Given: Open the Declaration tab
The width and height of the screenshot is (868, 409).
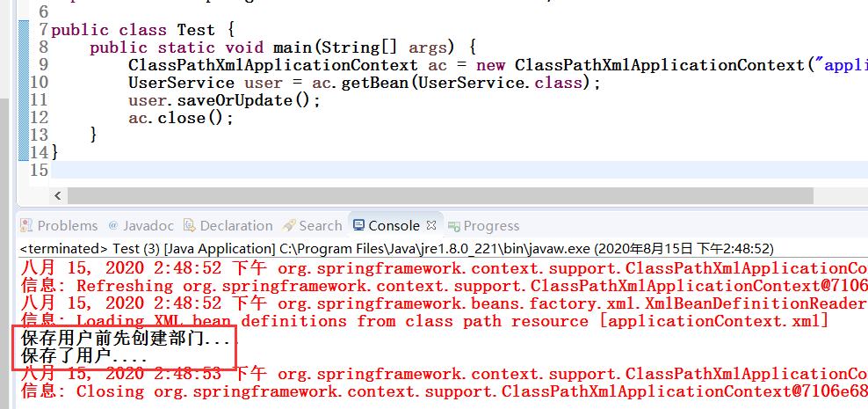Looking at the screenshot, I should tap(228, 225).
